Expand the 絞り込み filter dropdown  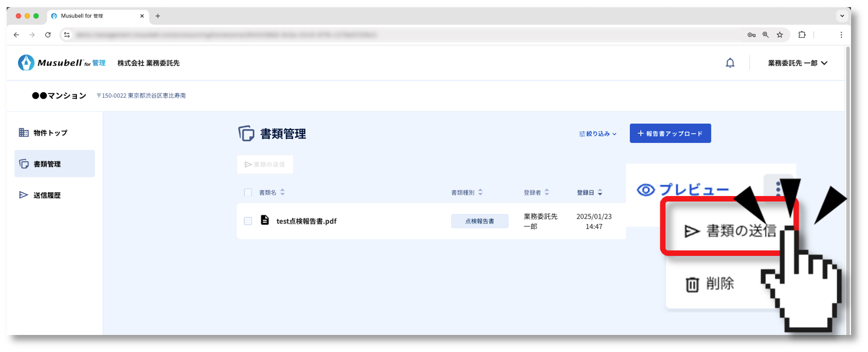tap(598, 133)
